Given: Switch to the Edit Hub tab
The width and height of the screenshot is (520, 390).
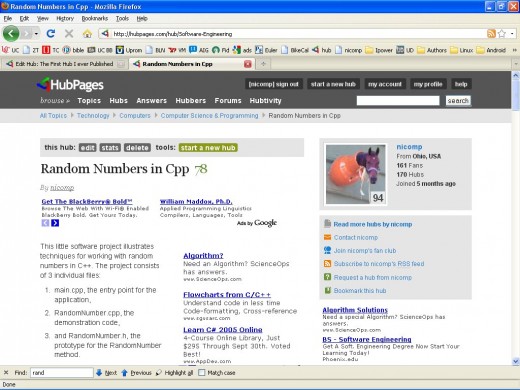Looking at the screenshot, I should click(64, 64).
